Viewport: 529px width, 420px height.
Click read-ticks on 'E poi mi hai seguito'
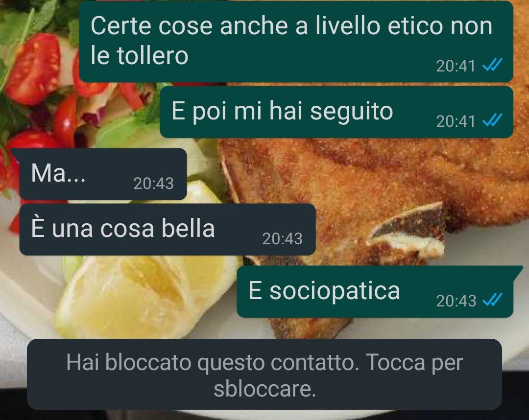point(492,120)
